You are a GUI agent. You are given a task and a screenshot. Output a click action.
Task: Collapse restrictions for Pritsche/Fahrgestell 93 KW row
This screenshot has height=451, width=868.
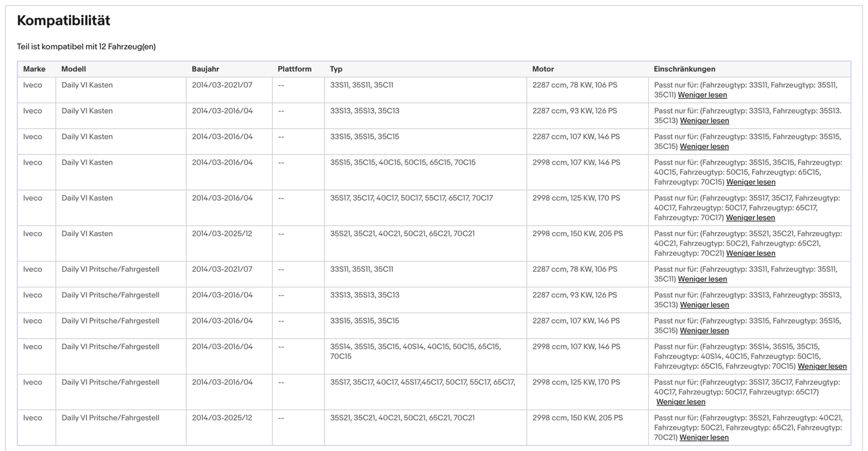click(704, 305)
